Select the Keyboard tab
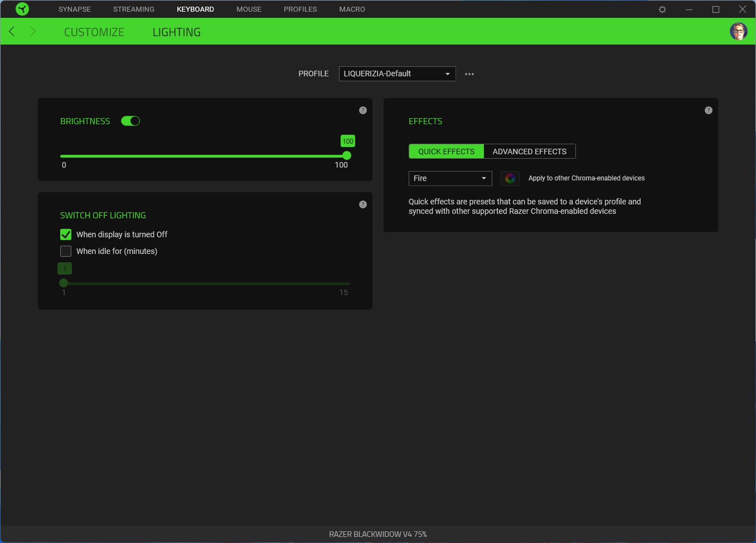 pos(196,9)
